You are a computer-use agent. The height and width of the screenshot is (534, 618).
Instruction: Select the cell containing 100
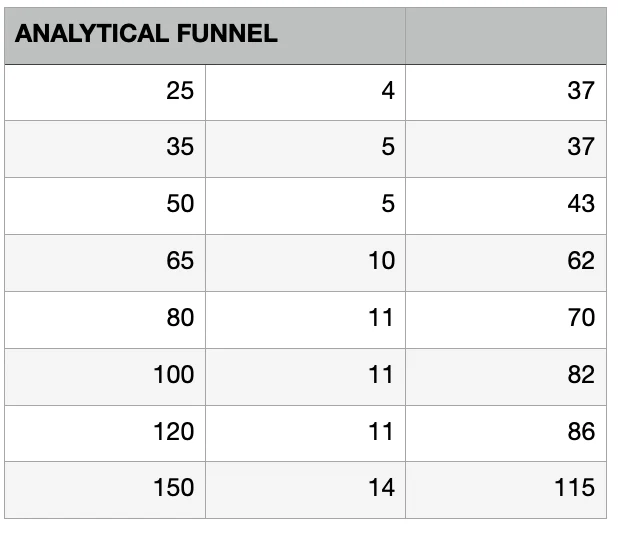105,377
